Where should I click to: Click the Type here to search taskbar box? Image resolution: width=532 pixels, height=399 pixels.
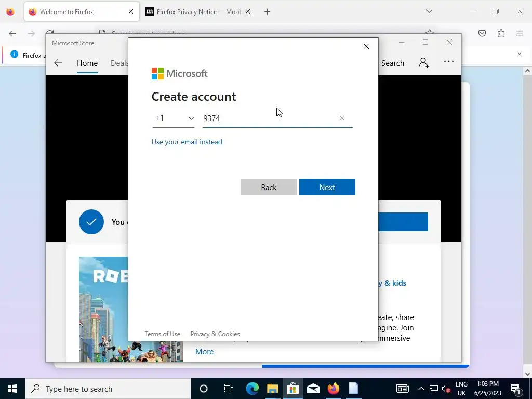(108, 389)
